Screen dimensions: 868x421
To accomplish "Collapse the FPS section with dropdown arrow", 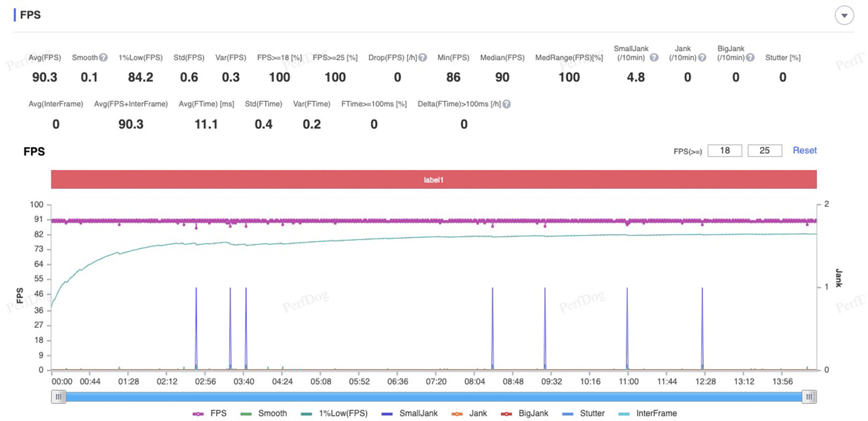I will click(x=844, y=15).
